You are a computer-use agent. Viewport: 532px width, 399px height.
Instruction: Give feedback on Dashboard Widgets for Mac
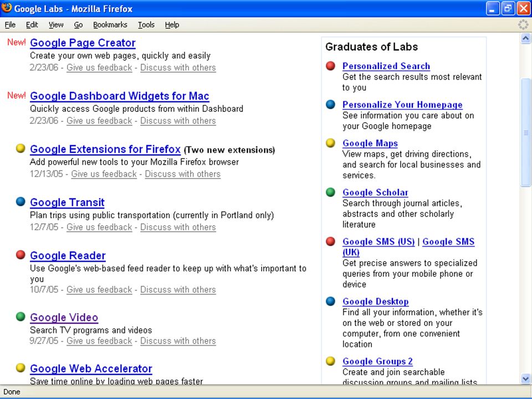coord(99,121)
